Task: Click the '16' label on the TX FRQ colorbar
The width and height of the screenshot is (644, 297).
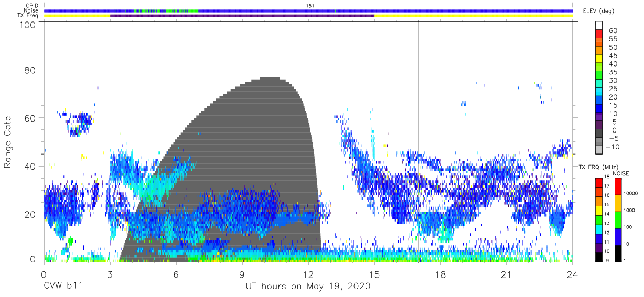Action: [606, 195]
